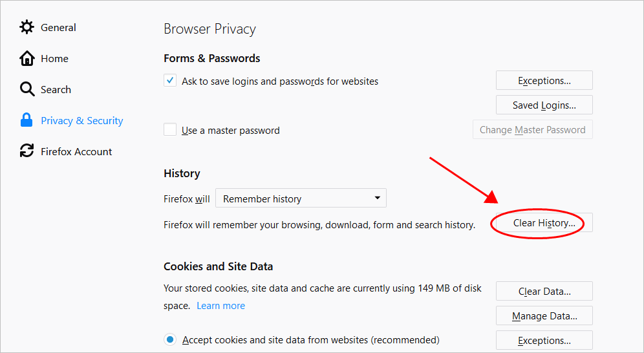Select Accept cookies and site data radio

pyautogui.click(x=170, y=339)
